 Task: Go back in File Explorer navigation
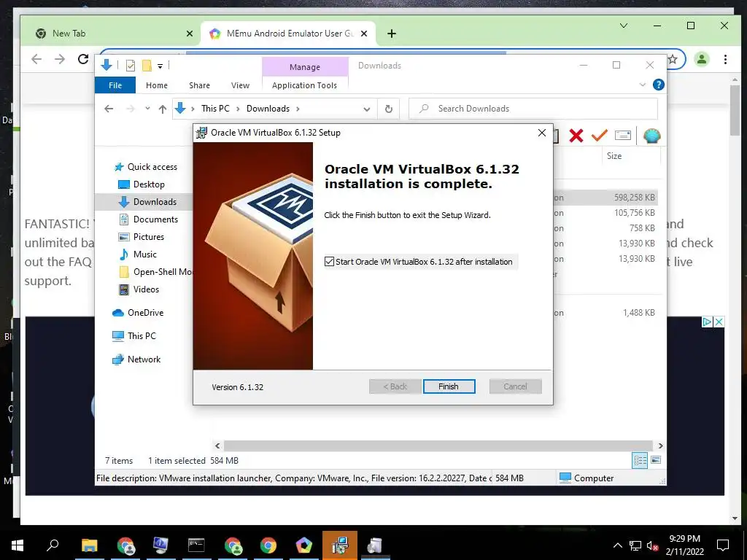click(109, 109)
